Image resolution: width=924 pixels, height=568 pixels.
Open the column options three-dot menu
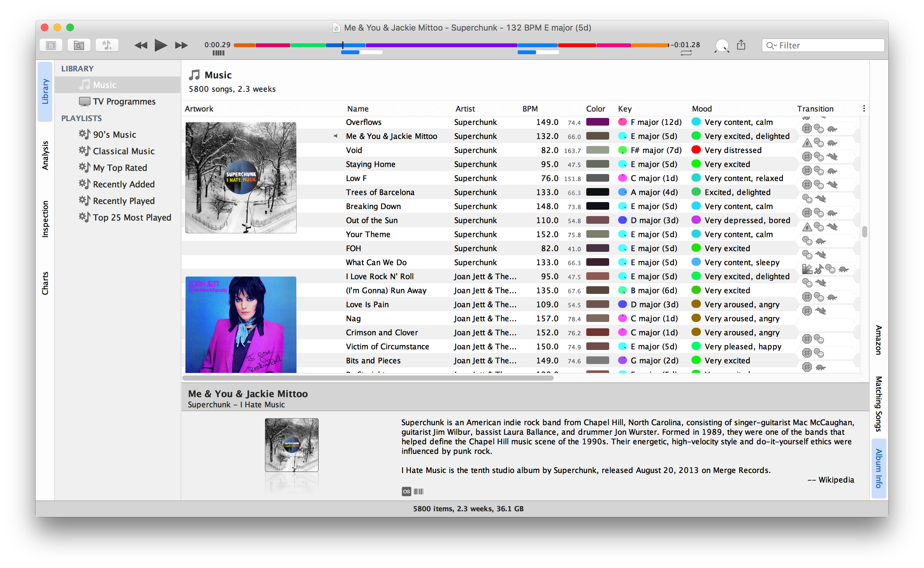click(x=863, y=109)
